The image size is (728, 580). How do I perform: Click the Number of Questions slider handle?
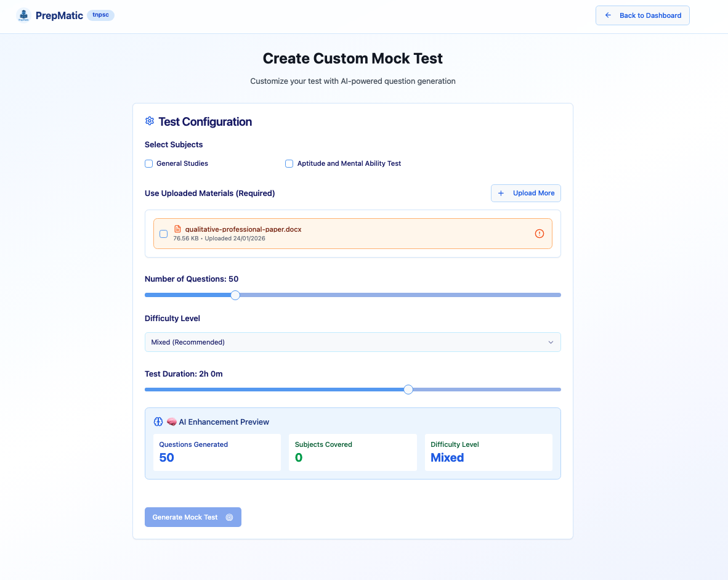pos(235,295)
